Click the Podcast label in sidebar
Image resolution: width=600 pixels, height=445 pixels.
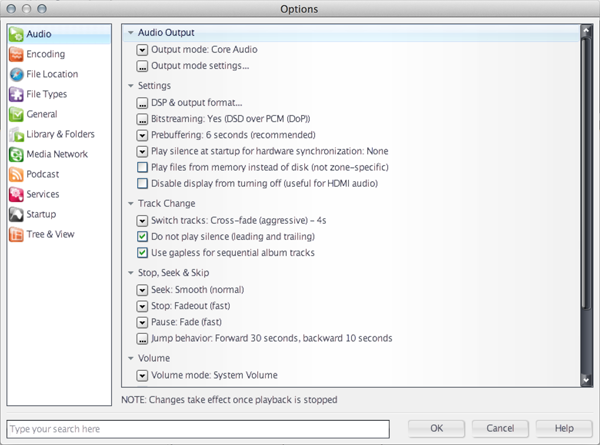tap(42, 174)
